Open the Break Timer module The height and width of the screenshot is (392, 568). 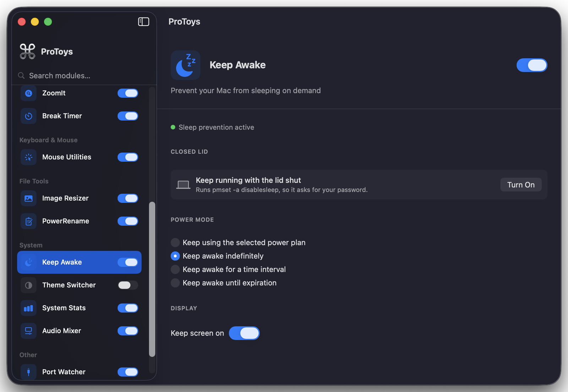(x=79, y=116)
